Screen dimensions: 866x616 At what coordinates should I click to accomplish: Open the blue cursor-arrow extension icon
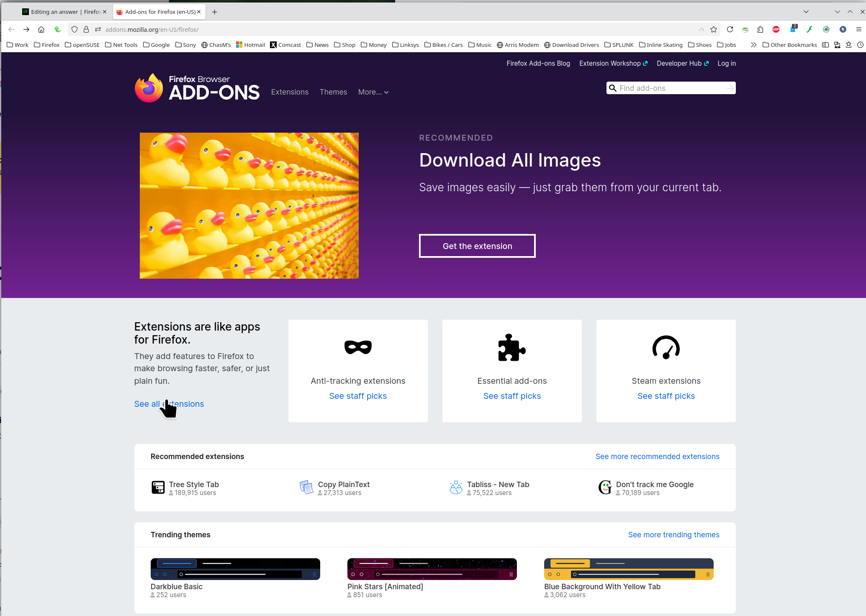843,29
